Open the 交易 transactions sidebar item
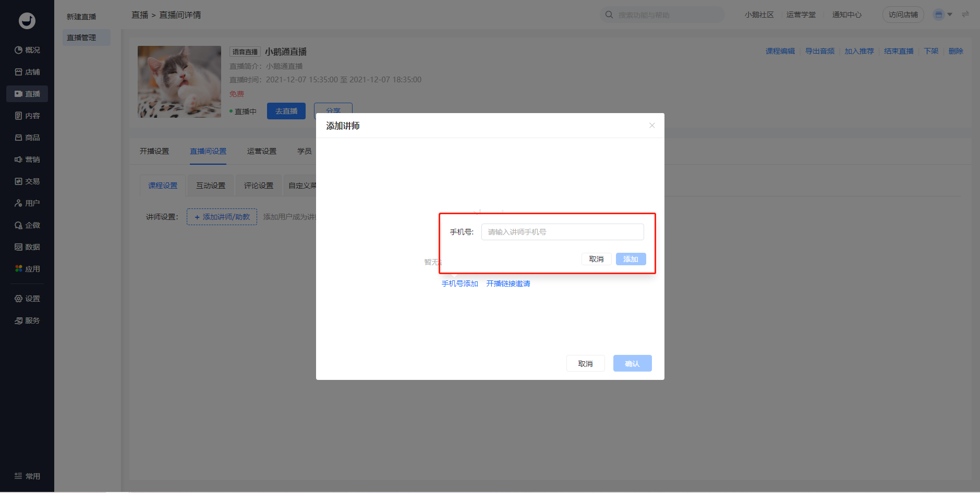980x493 pixels. (27, 181)
